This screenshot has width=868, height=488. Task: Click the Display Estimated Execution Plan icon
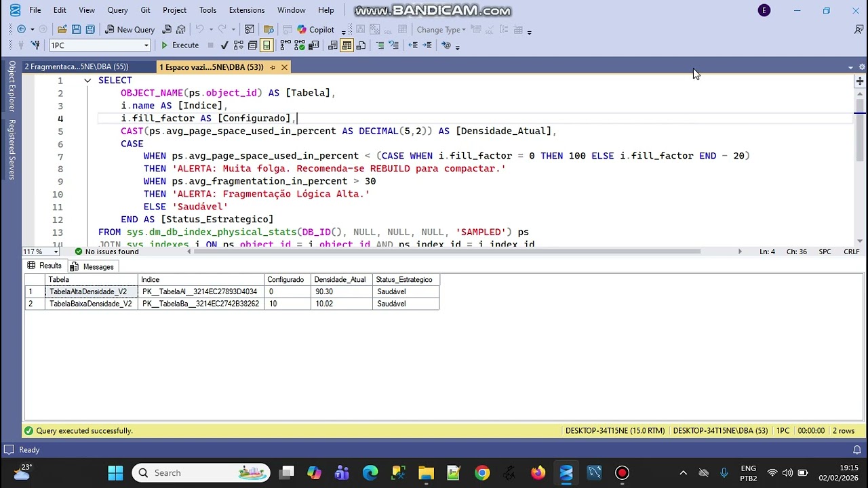(239, 45)
